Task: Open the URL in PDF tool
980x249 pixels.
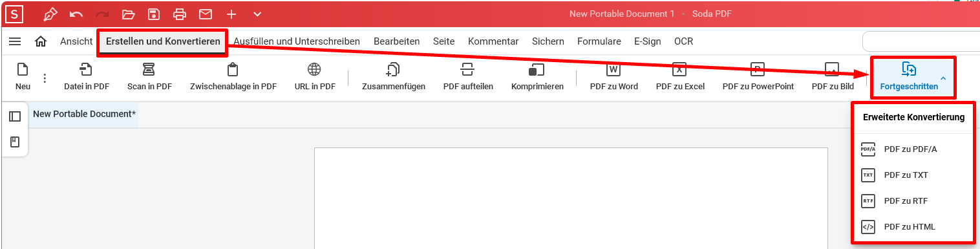Action: (315, 70)
